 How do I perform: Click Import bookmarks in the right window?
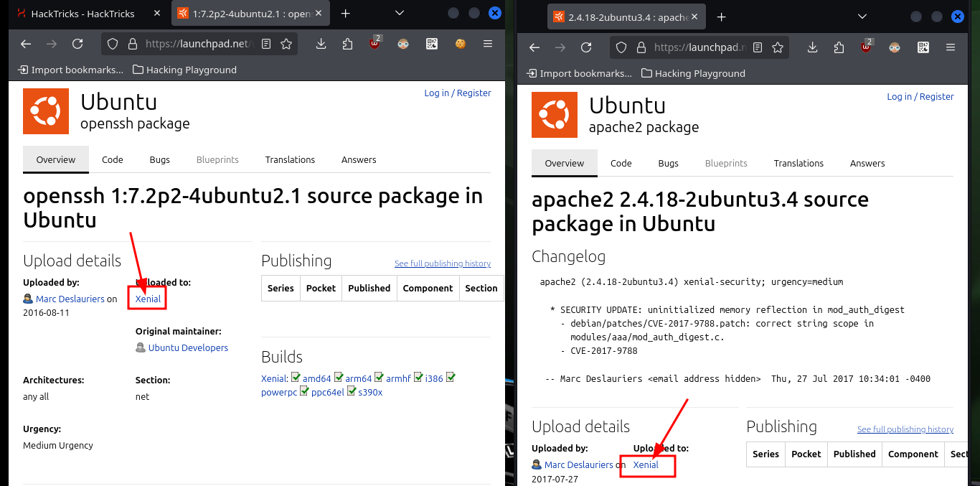coord(580,73)
